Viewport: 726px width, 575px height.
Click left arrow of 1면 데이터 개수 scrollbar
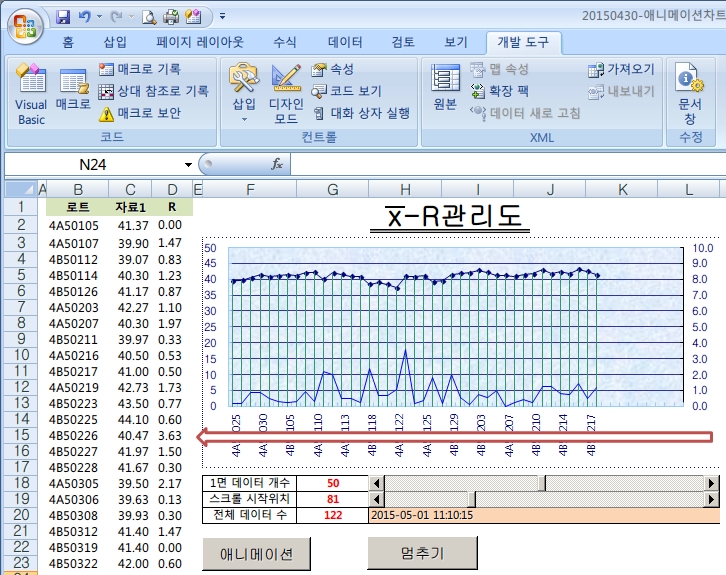point(376,483)
